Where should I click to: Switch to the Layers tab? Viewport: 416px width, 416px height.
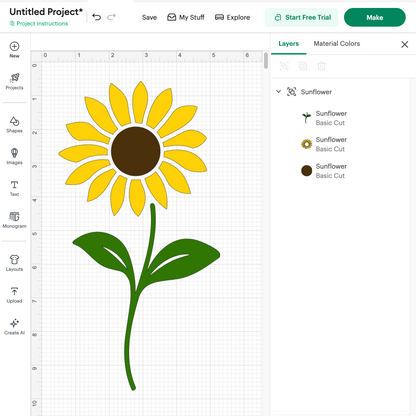(x=289, y=44)
